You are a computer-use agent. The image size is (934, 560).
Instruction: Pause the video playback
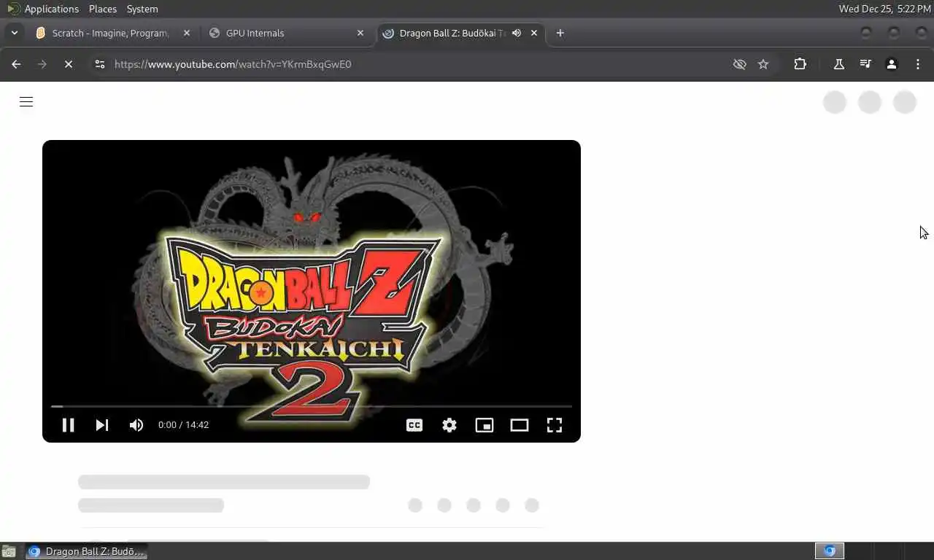68,425
